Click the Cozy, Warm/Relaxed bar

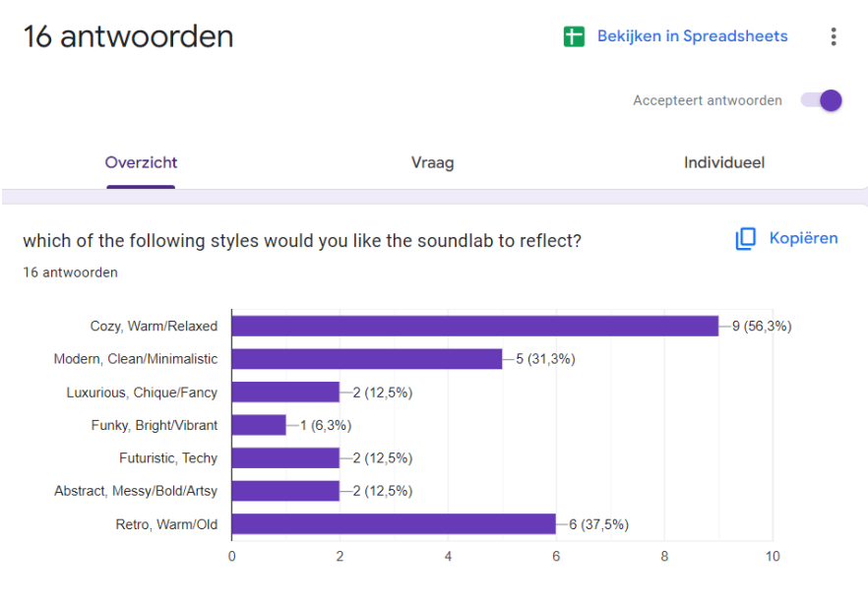tap(474, 327)
